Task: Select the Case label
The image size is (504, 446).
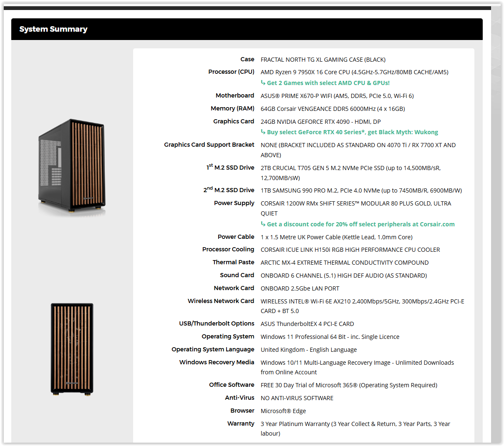Action: pos(247,59)
